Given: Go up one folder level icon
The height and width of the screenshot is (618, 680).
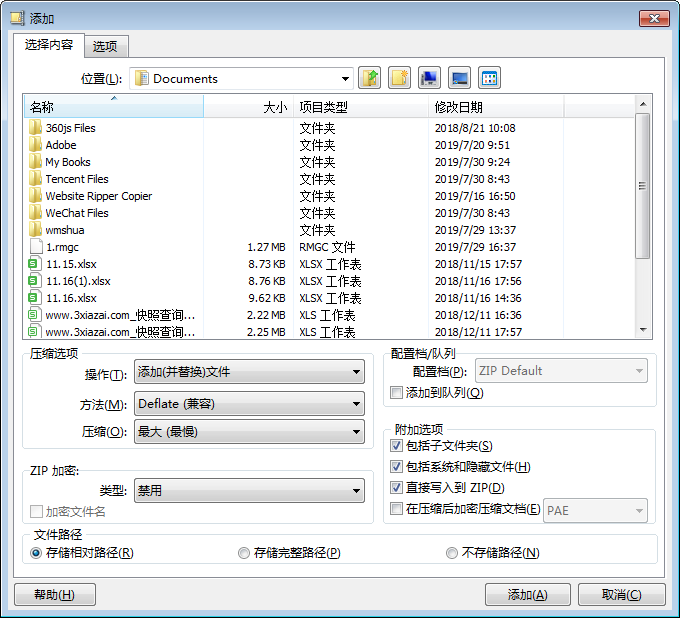Looking at the screenshot, I should tap(369, 78).
